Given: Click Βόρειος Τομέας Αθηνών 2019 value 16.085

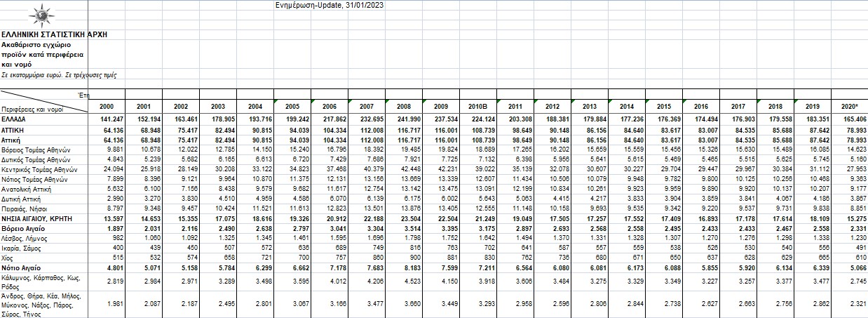Looking at the screenshot, I should coord(819,150).
